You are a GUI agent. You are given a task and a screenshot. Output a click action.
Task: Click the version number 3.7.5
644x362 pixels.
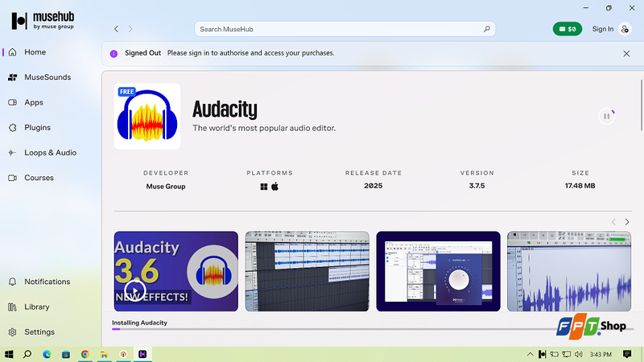[477, 186]
